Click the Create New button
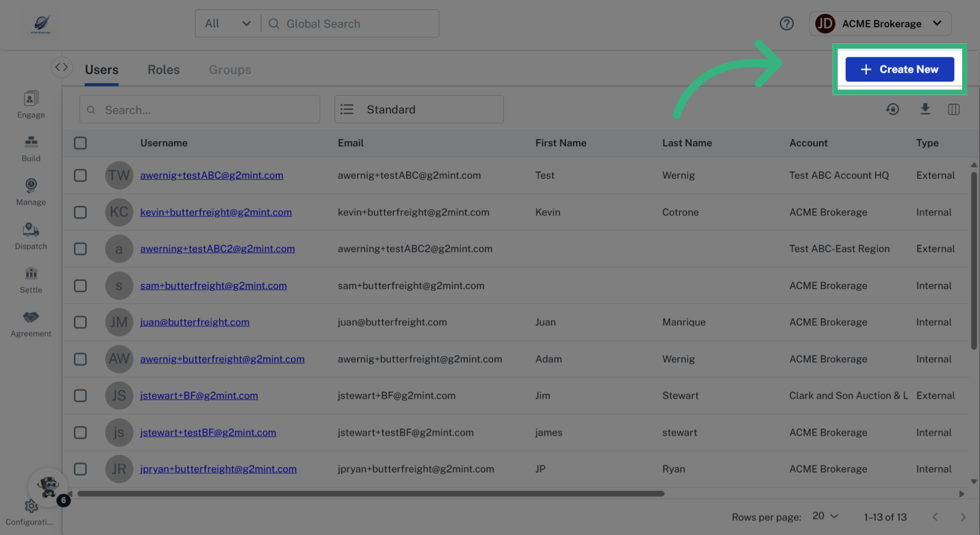 [899, 69]
